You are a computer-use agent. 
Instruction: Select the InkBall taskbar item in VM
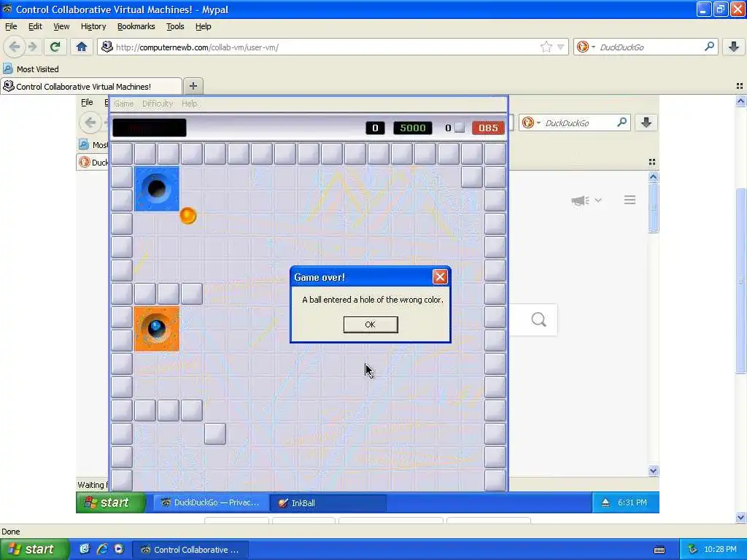(328, 503)
